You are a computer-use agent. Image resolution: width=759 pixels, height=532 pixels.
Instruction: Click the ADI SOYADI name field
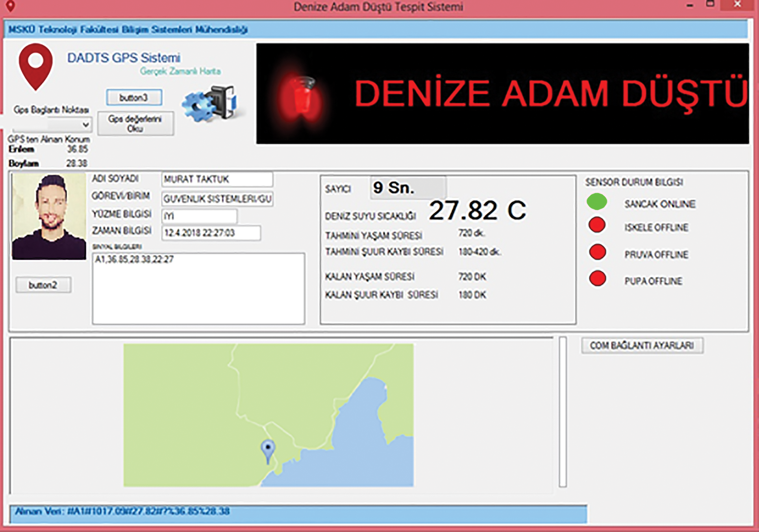[217, 179]
